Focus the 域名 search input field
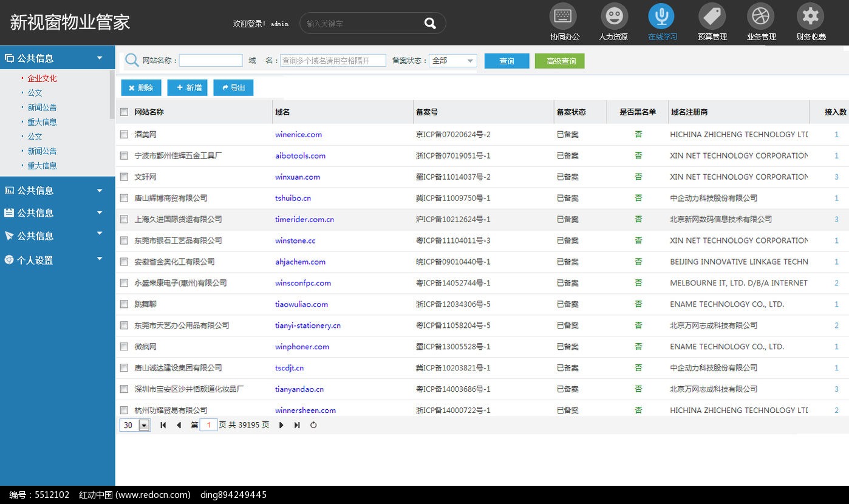The width and height of the screenshot is (849, 504). coord(333,61)
